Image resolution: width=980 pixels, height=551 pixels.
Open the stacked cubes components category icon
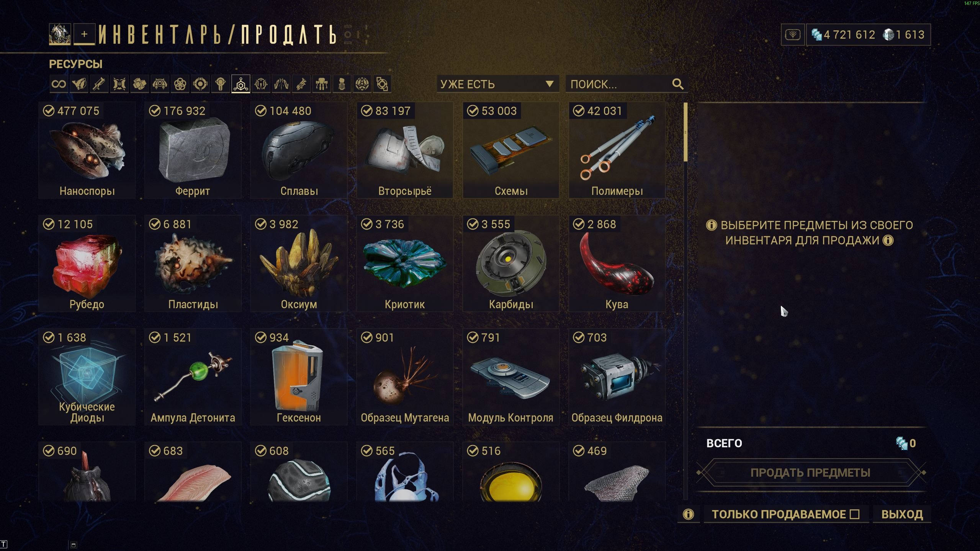click(139, 84)
